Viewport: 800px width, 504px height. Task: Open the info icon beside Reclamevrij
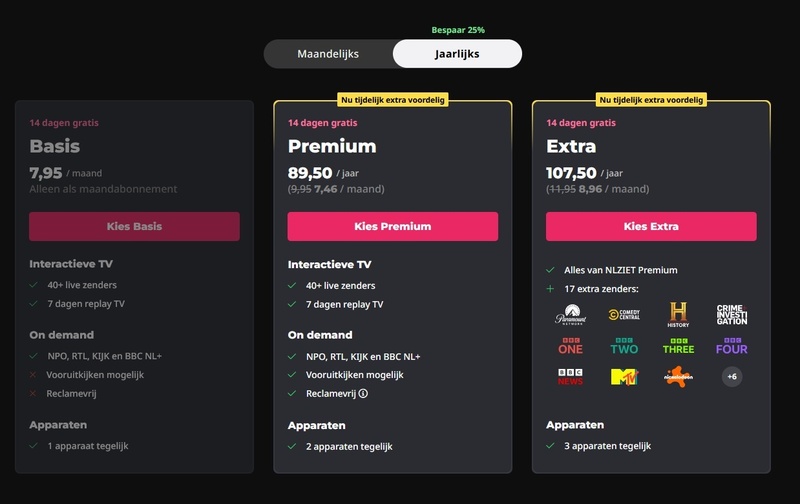[363, 394]
